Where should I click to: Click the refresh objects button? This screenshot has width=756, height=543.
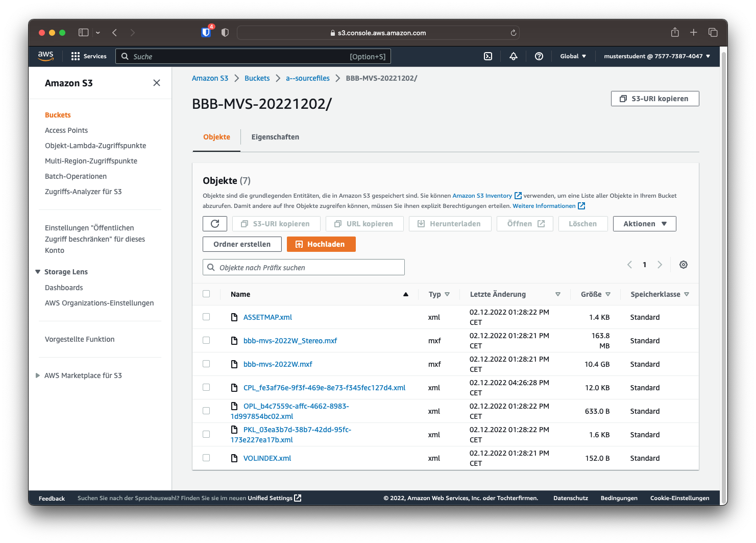pos(215,224)
